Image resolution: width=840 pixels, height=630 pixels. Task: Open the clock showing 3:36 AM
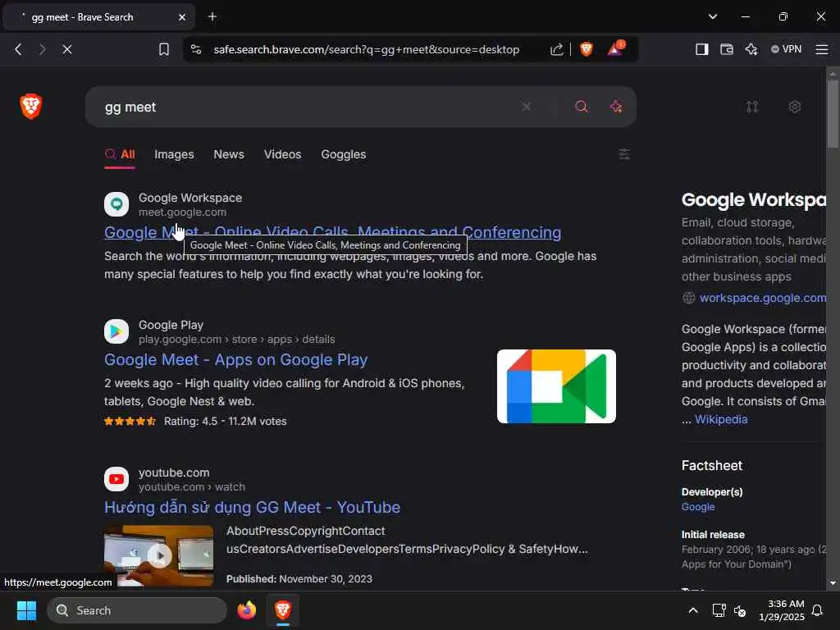tap(782, 610)
